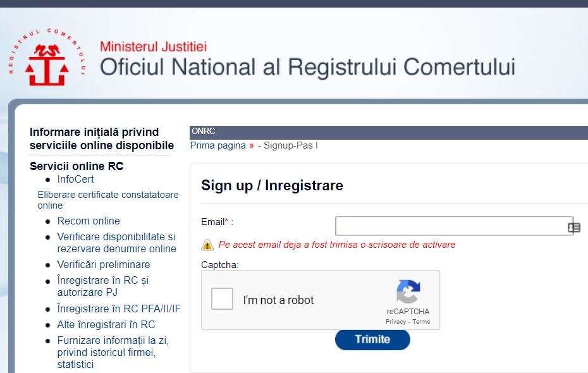Open Eliberare certificate constatatoare online link
This screenshot has height=373, width=588.
(x=108, y=200)
